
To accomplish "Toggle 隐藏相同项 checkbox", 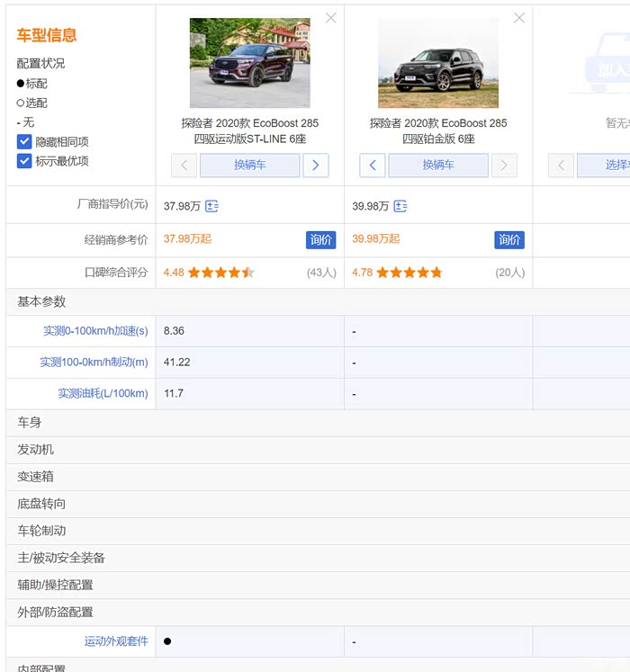I will coord(24,141).
